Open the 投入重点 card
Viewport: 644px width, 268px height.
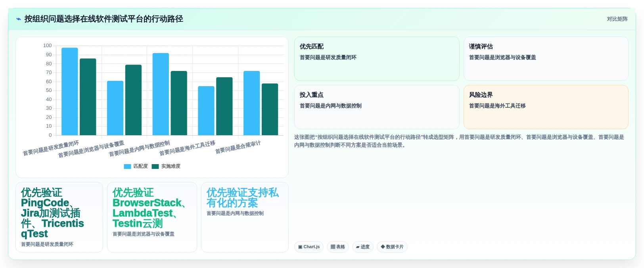pos(377,107)
